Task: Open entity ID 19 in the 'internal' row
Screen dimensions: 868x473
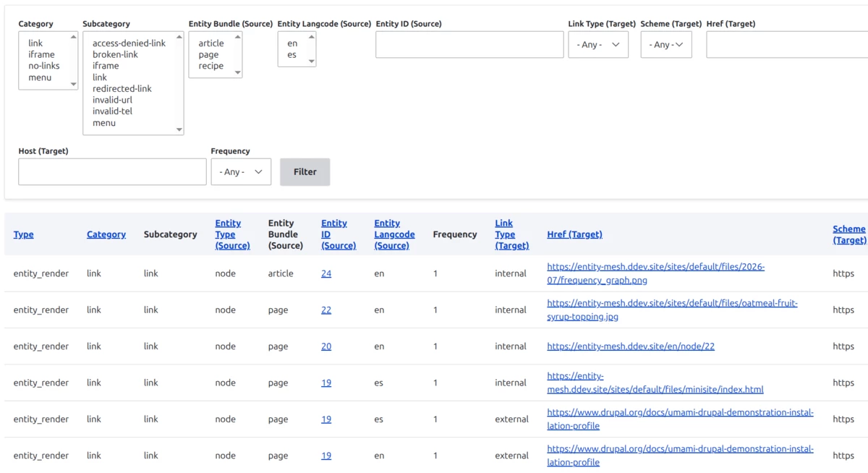Action: pos(326,383)
